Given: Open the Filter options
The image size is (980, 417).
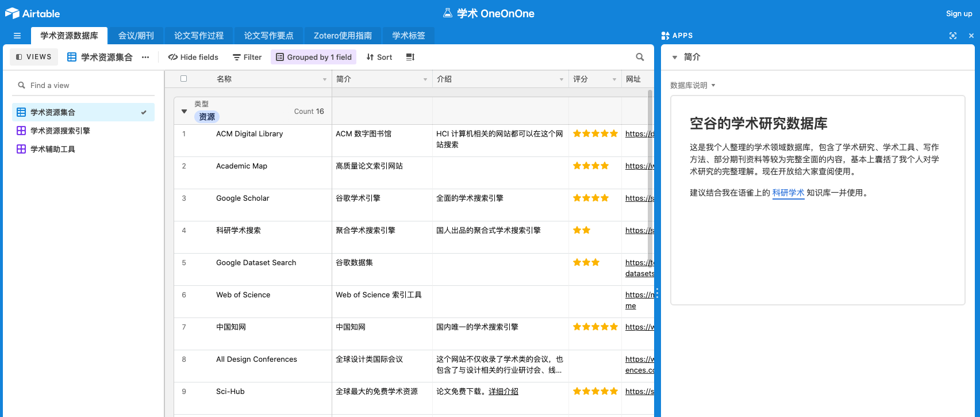Looking at the screenshot, I should pos(247,57).
